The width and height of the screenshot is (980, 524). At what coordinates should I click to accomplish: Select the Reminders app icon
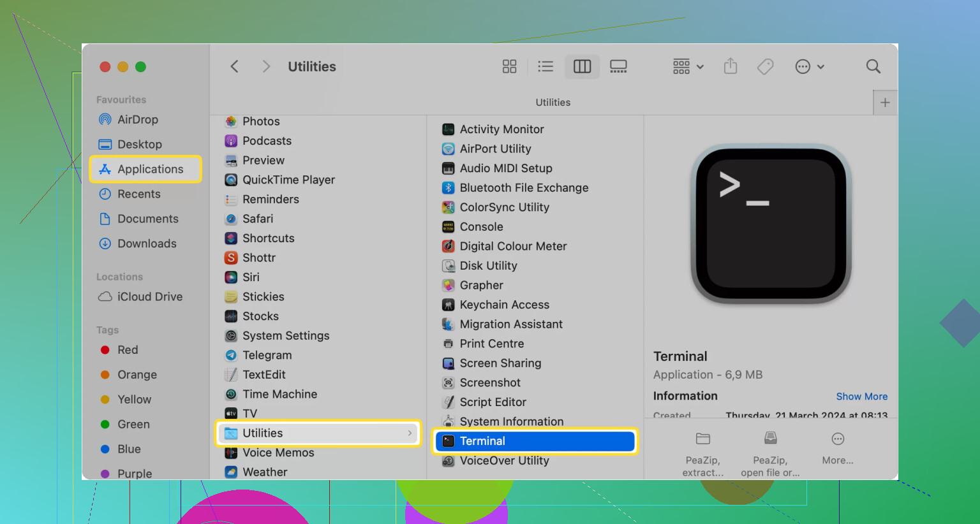[231, 200]
